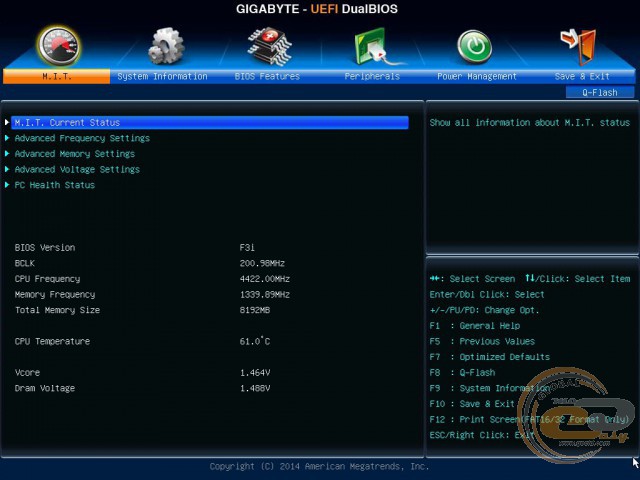Screen dimensions: 640x480
Task: Click the arrow beside Advanced Frequency Settings
Action: coord(7,138)
